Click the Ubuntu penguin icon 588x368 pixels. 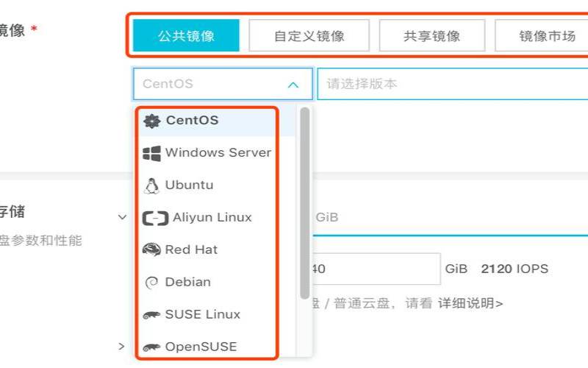pyautogui.click(x=152, y=185)
